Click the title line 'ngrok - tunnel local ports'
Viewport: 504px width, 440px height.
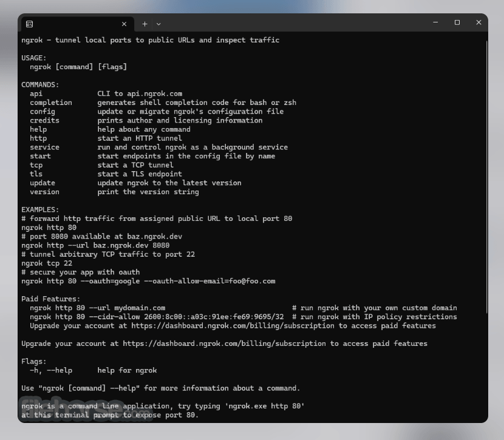[x=150, y=40]
